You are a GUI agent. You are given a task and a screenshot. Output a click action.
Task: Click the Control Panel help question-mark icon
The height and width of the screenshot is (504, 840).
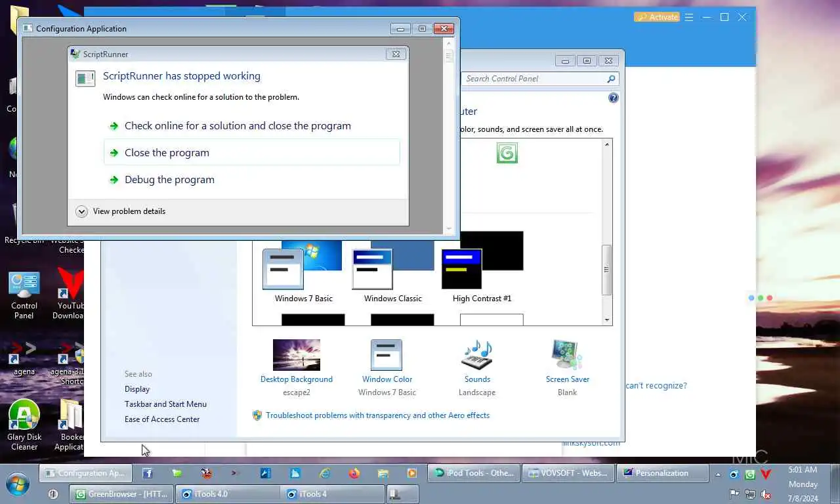[x=613, y=98]
